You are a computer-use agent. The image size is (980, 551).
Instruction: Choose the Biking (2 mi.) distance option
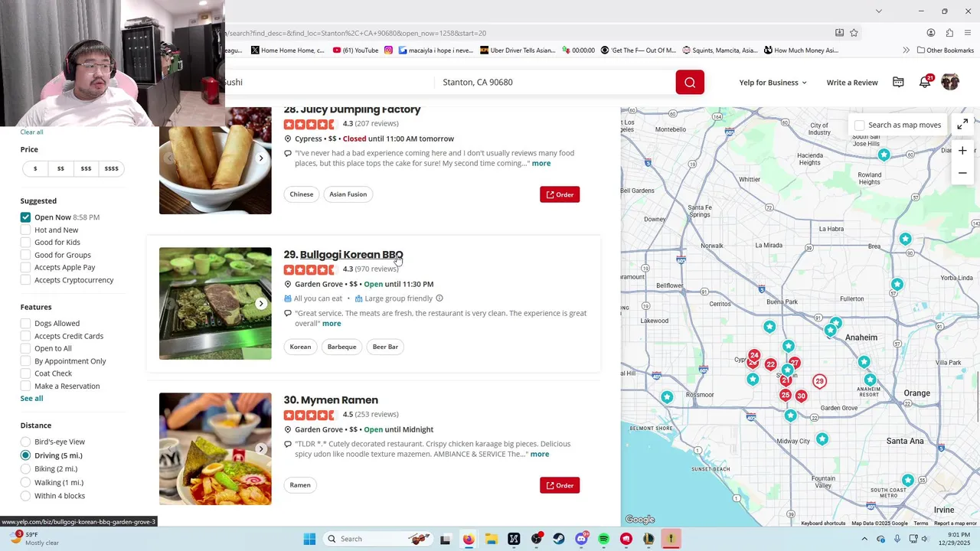tap(25, 468)
